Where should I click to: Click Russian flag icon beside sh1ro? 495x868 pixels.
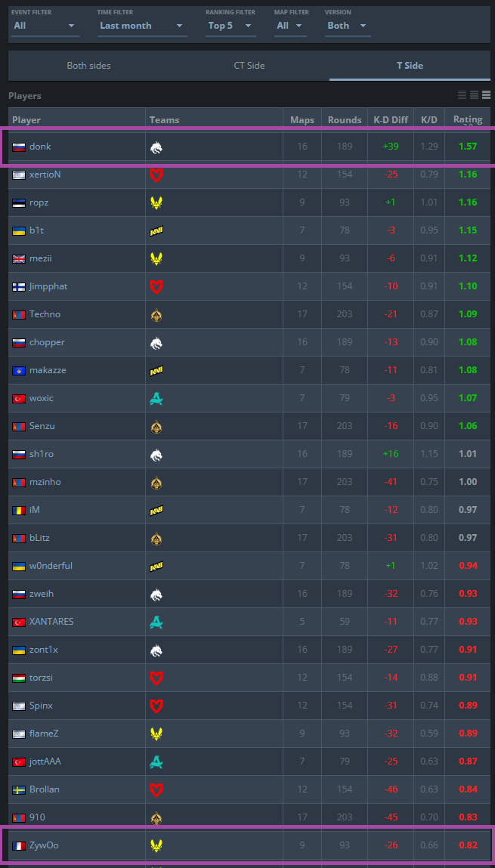click(x=19, y=455)
